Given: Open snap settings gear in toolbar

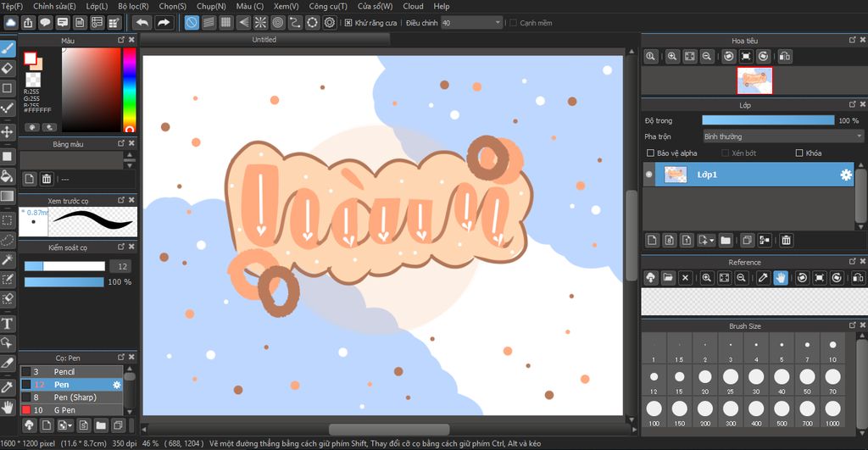Looking at the screenshot, I should (330, 23).
